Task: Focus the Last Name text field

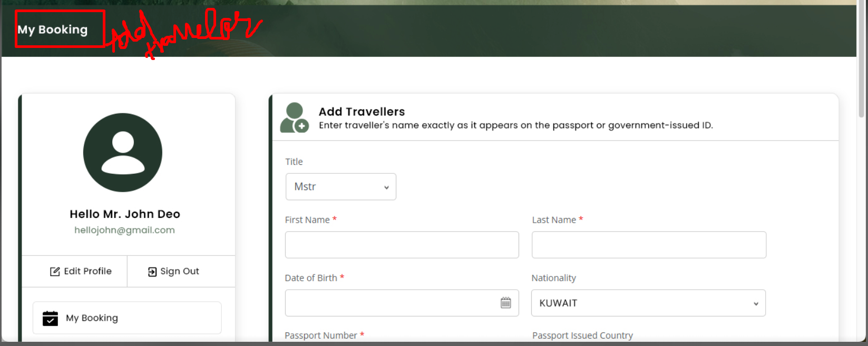Action: point(649,245)
